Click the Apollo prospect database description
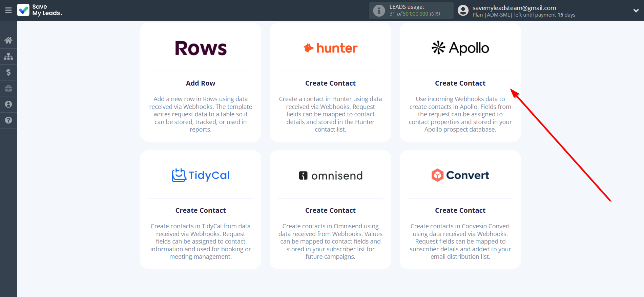The width and height of the screenshot is (644, 297). point(460,114)
